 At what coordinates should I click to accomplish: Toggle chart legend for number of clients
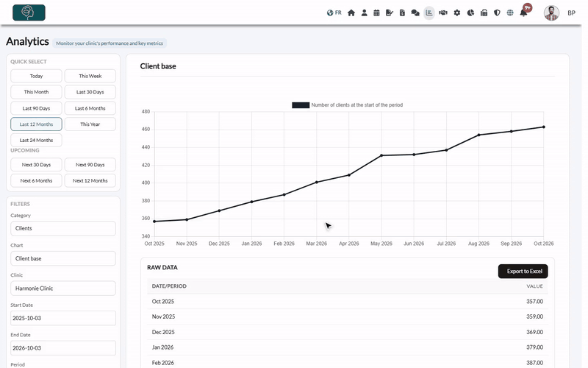point(347,105)
